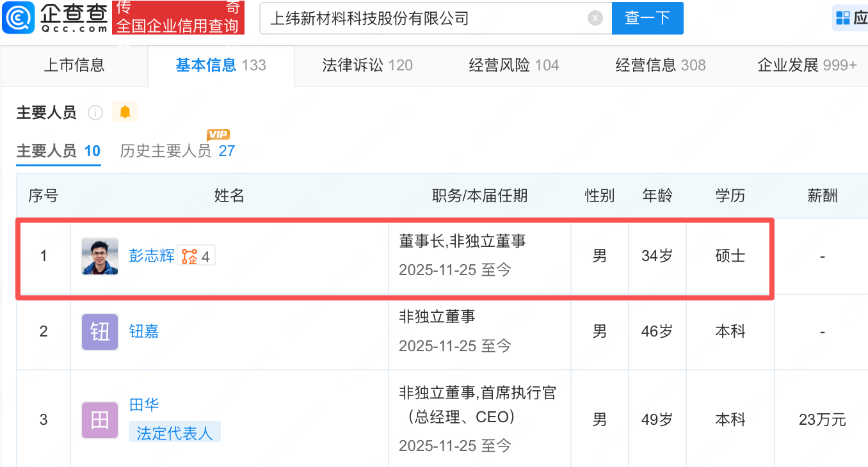The width and height of the screenshot is (868, 467).
Task: Click the 主要人员 section heading
Action: pyautogui.click(x=47, y=113)
